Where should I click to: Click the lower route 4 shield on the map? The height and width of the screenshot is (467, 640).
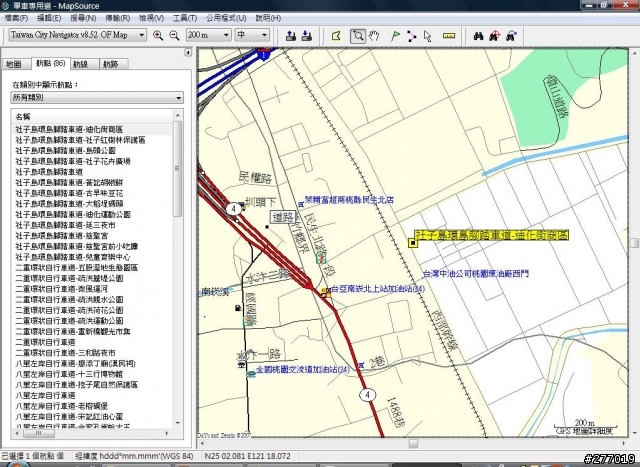point(367,394)
